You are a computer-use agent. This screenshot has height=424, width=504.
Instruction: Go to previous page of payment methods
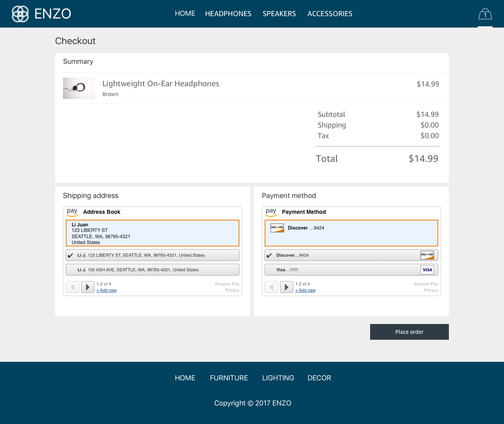271,287
